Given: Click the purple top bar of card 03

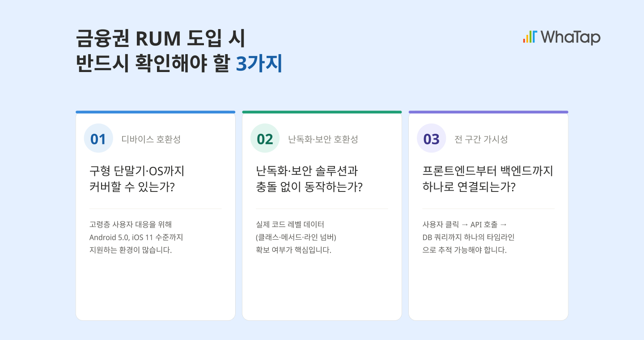Looking at the screenshot, I should point(488,112).
